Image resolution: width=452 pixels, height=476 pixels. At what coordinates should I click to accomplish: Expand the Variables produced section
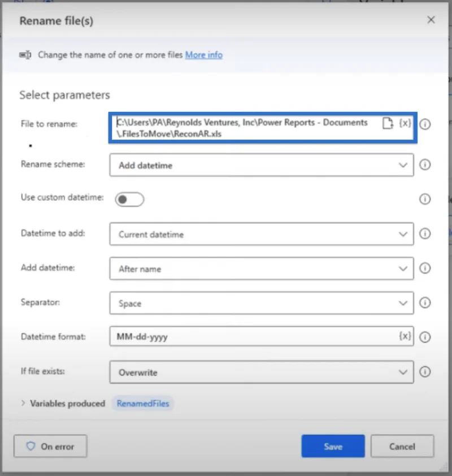click(23, 403)
